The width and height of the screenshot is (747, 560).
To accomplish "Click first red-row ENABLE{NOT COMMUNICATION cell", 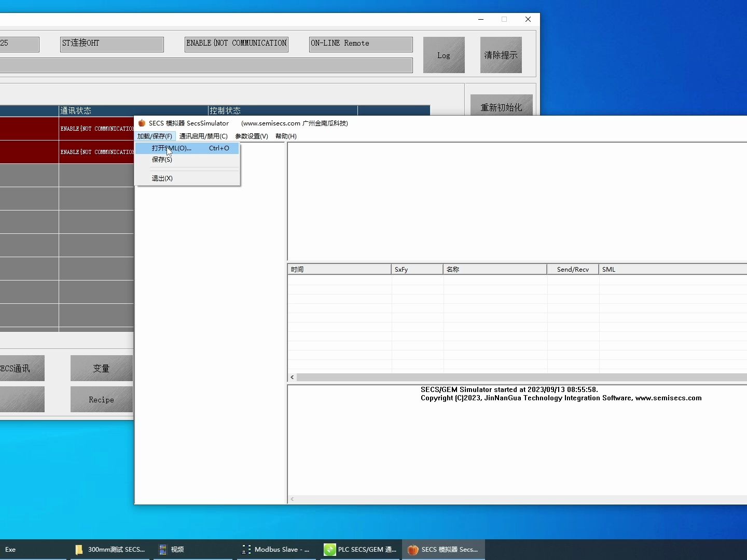I will tap(96, 129).
